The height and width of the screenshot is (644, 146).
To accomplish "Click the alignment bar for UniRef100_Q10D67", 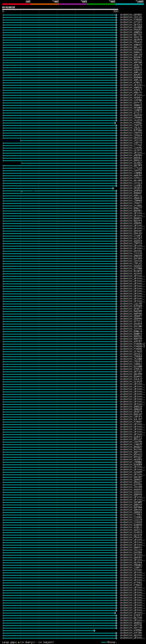I will coord(69,163).
